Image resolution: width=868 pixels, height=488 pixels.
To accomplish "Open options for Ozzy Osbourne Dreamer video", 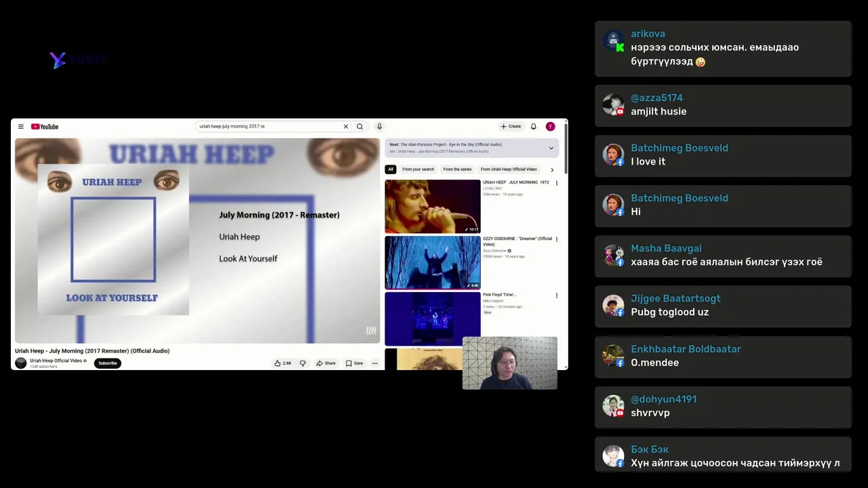I will pos(557,239).
